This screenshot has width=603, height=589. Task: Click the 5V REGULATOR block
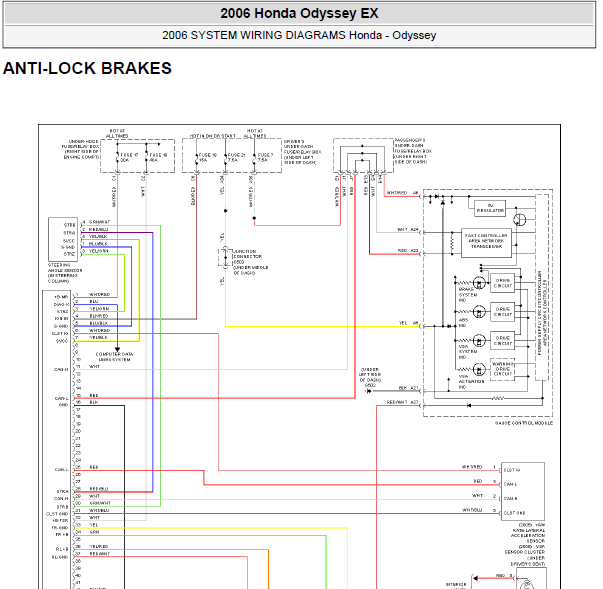click(x=490, y=208)
